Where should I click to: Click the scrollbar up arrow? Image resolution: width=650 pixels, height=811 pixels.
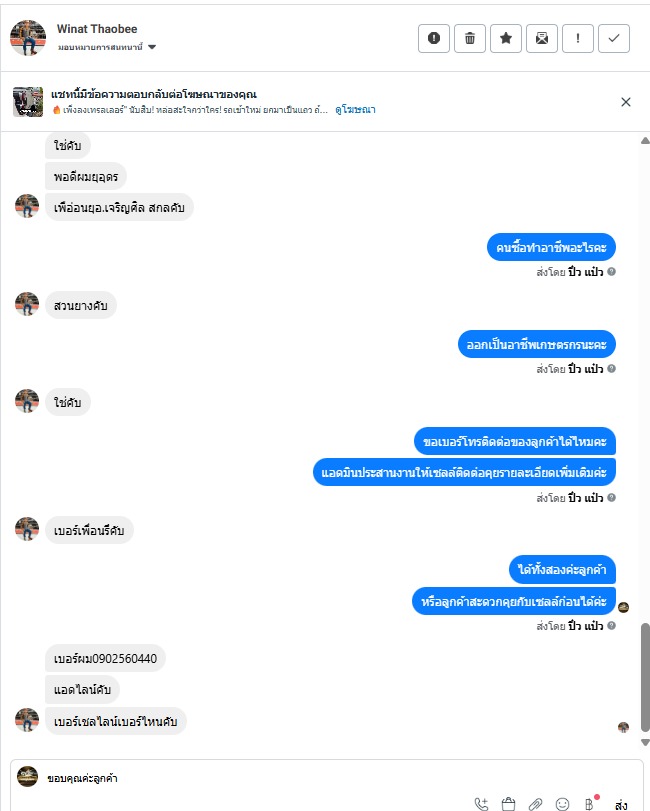[x=645, y=141]
